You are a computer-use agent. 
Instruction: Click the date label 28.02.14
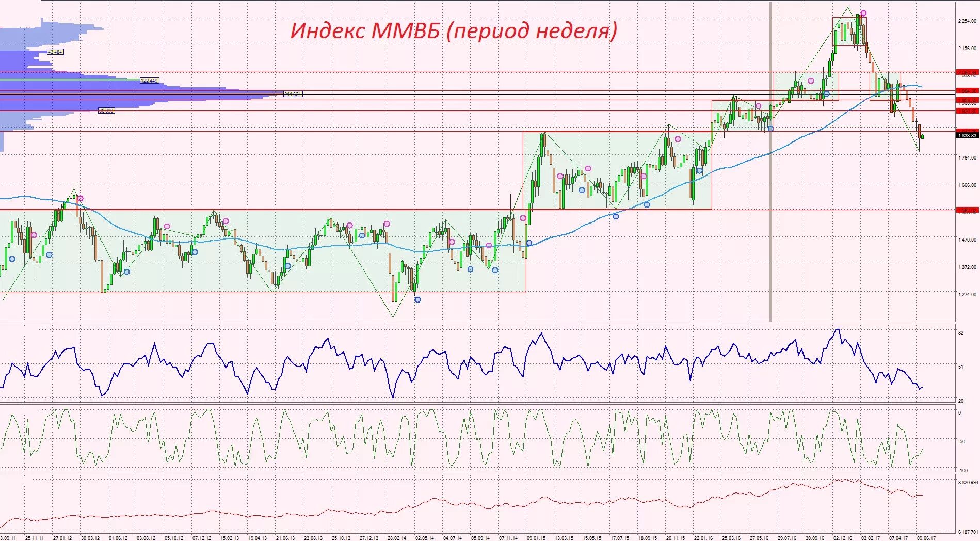click(x=397, y=538)
